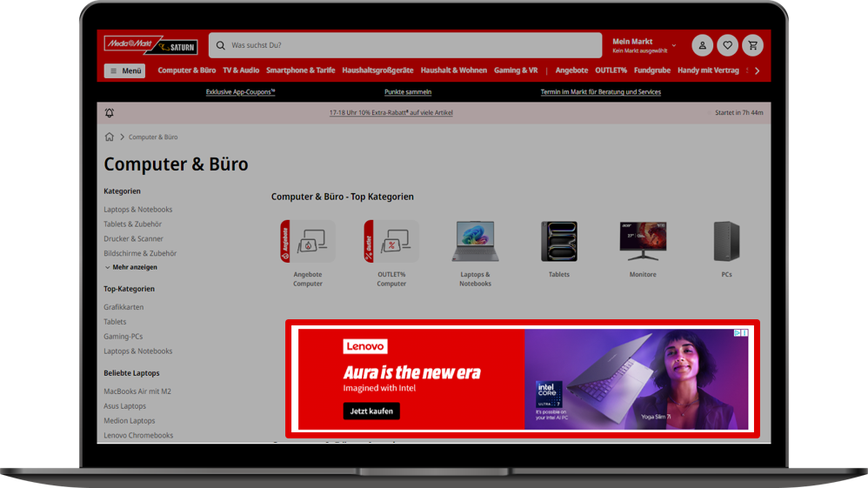This screenshot has width=868, height=488.
Task: Open the user account icon
Action: pos(702,45)
